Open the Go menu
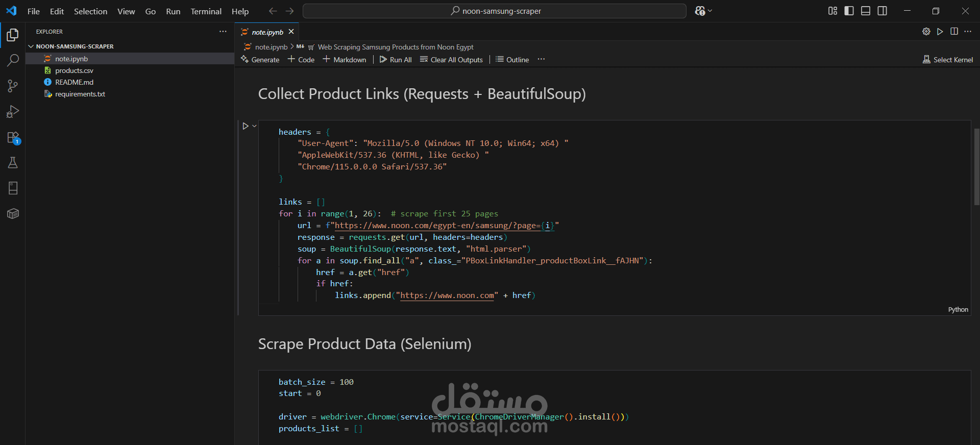This screenshot has width=980, height=445. [151, 11]
